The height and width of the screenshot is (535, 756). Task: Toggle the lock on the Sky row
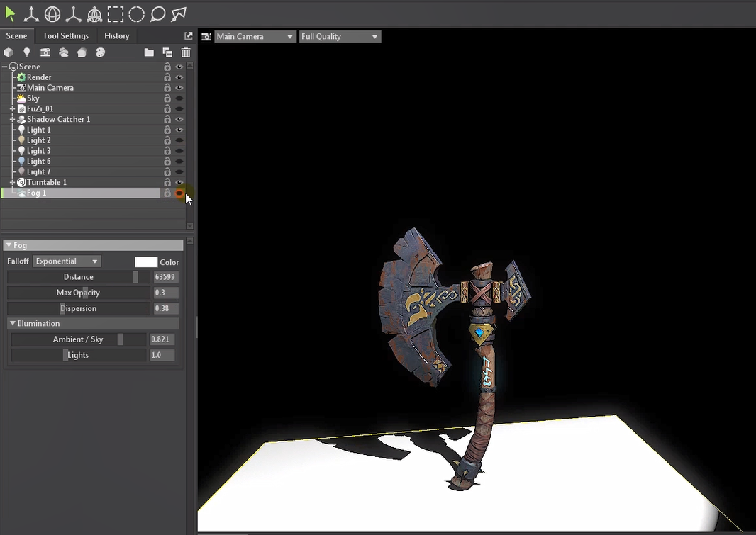167,98
